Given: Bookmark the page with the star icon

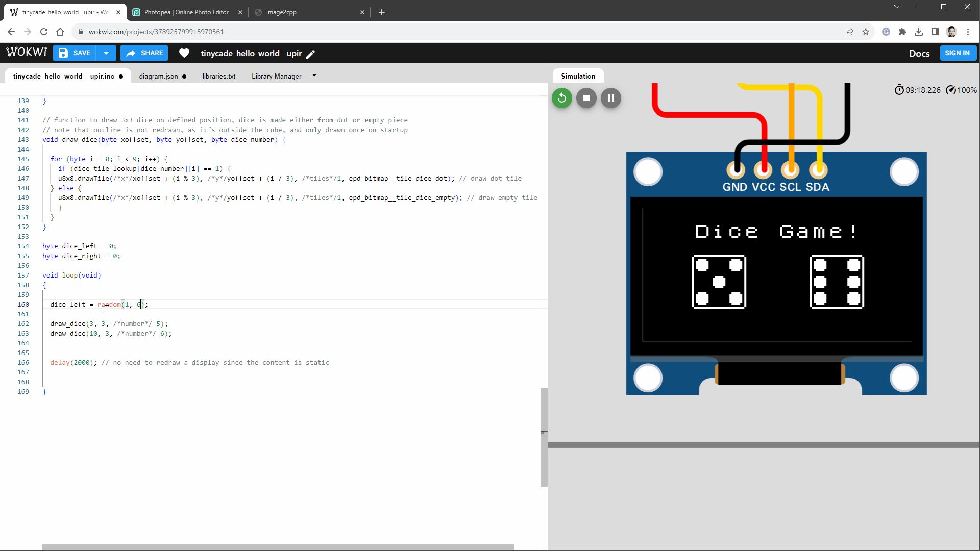Looking at the screenshot, I should (x=866, y=32).
